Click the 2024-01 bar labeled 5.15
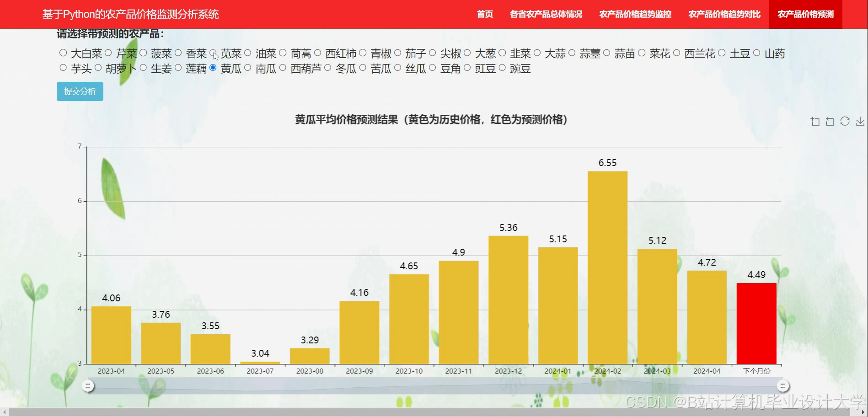 tap(558, 305)
